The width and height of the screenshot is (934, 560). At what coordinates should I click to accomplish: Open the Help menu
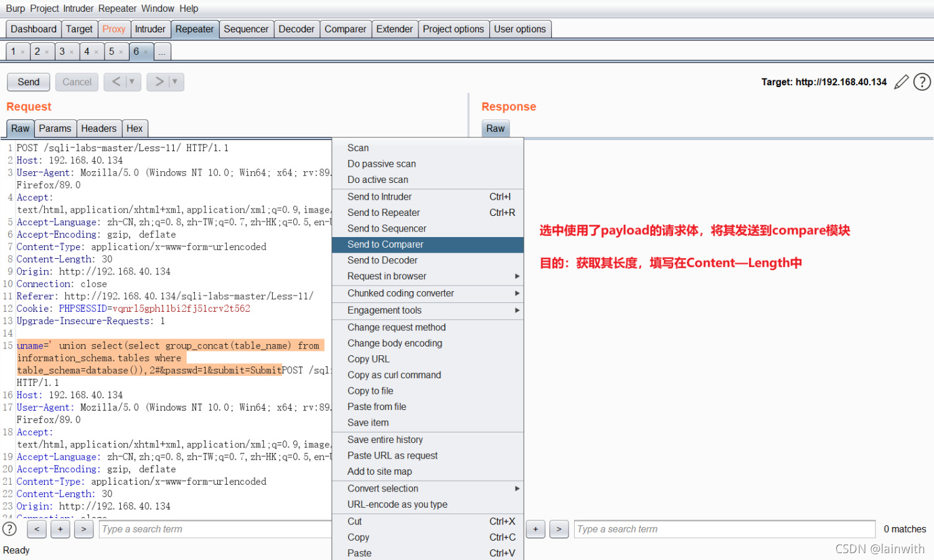pyautogui.click(x=189, y=9)
